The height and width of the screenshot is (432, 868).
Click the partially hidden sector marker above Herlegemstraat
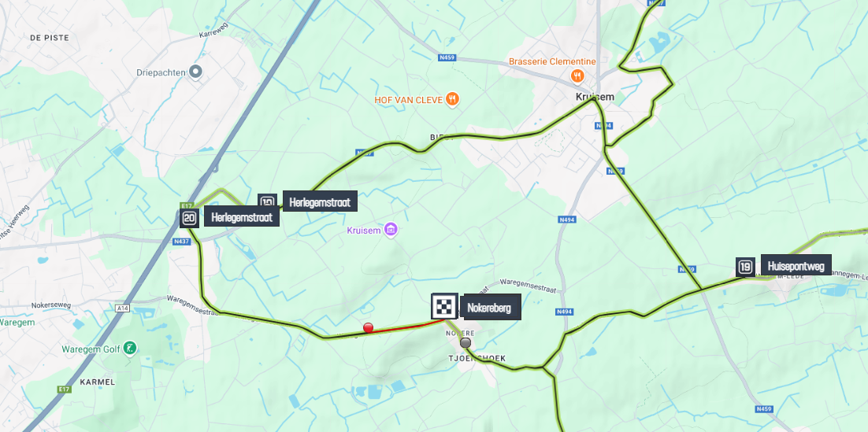[267, 200]
